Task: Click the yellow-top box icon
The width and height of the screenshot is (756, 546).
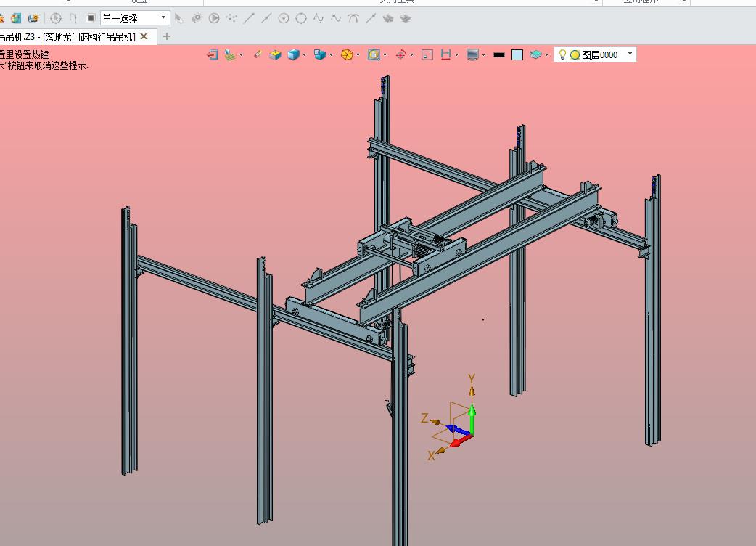Action: coord(276,54)
